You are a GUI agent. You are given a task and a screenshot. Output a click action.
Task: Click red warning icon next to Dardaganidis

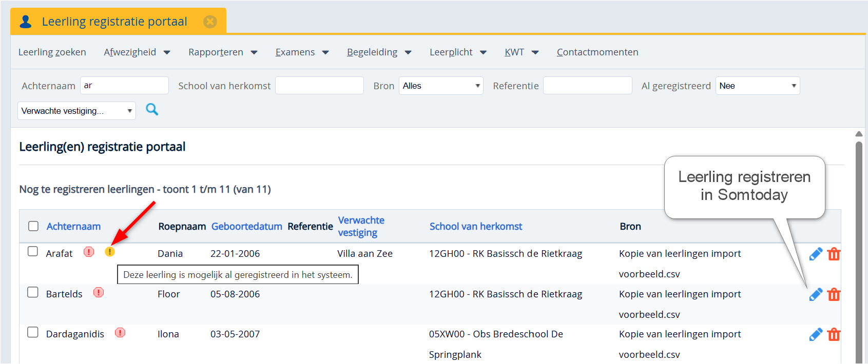(120, 332)
